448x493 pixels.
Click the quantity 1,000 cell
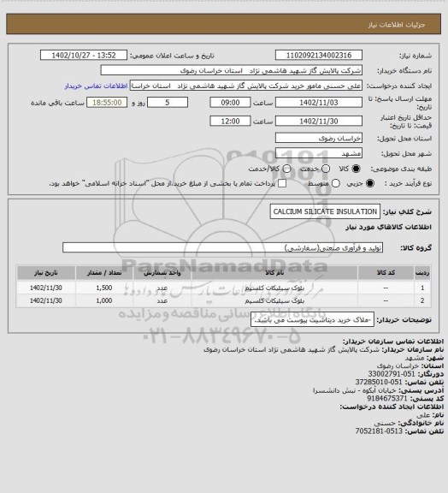(104, 300)
